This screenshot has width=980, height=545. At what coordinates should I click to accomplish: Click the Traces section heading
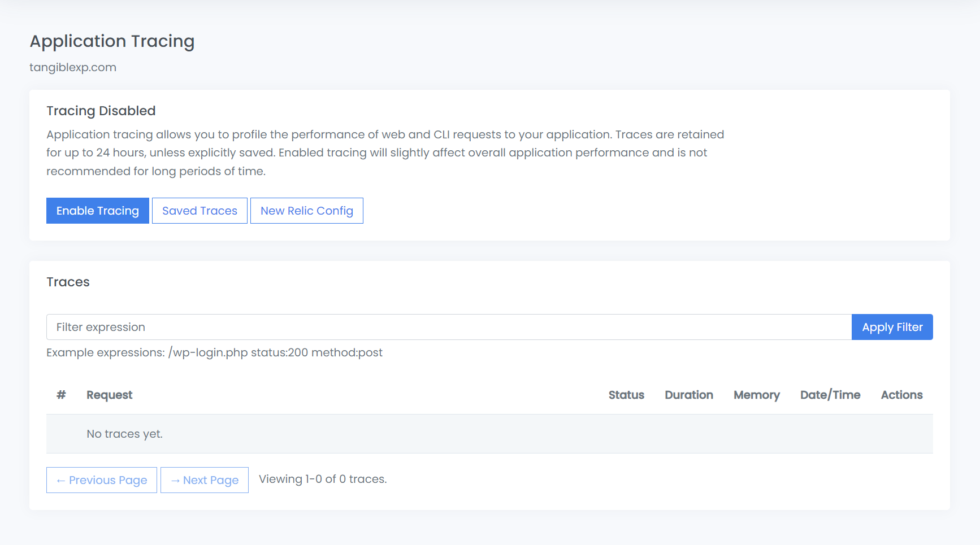point(68,282)
